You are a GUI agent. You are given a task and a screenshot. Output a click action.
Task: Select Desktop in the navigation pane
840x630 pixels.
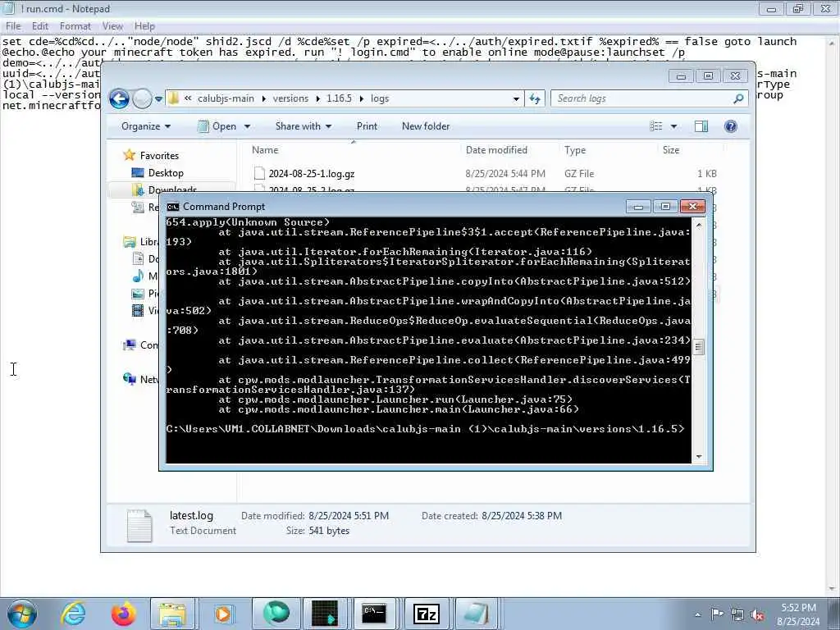[166, 173]
